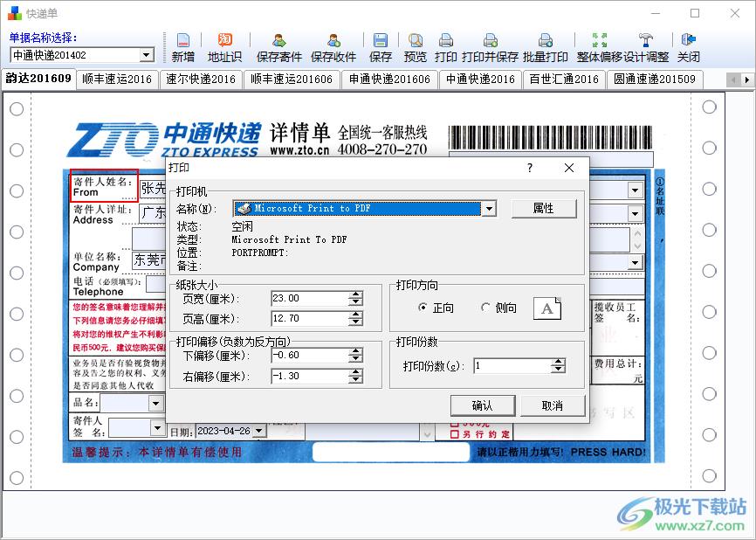Open 整体偏移 overall offset tool
The width and height of the screenshot is (756, 540).
[x=599, y=47]
